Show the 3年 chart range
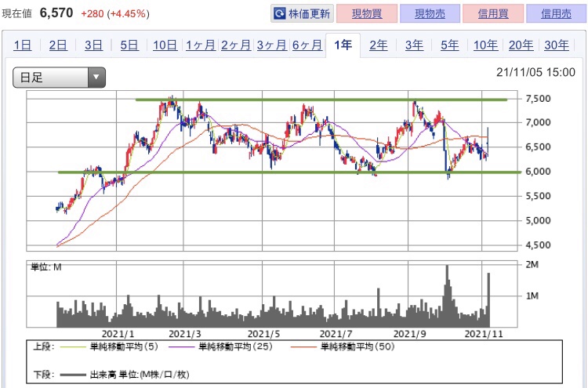 (x=414, y=45)
